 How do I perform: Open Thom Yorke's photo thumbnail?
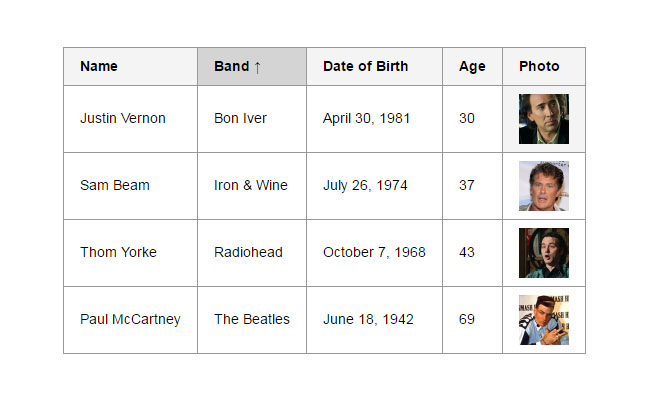543,253
